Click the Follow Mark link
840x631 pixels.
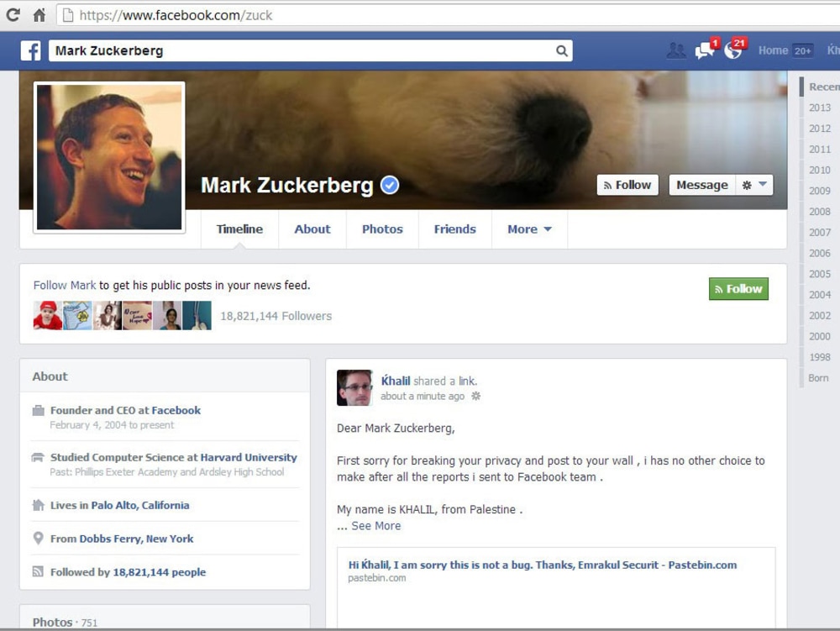pos(65,286)
